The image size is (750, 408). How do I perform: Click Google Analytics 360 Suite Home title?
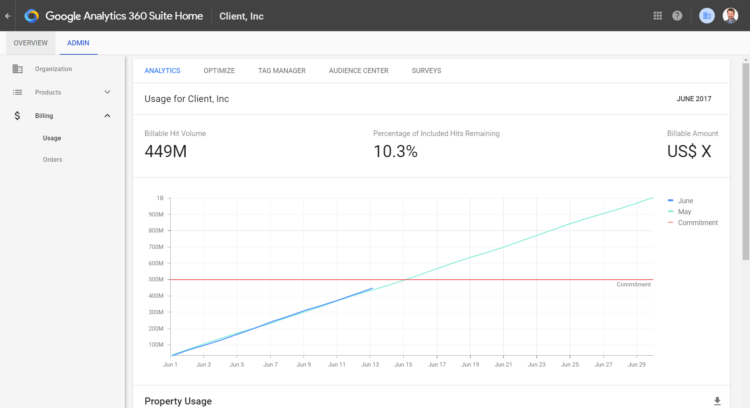click(x=124, y=16)
